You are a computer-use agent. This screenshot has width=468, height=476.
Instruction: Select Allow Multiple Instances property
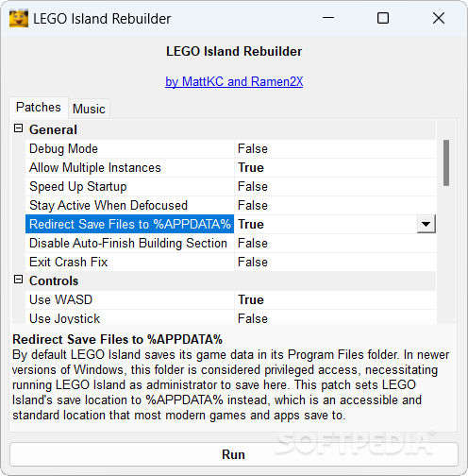[x=129, y=168]
